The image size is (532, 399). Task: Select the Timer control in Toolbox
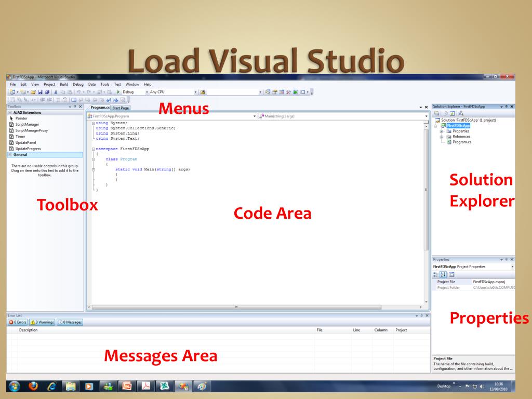point(20,137)
